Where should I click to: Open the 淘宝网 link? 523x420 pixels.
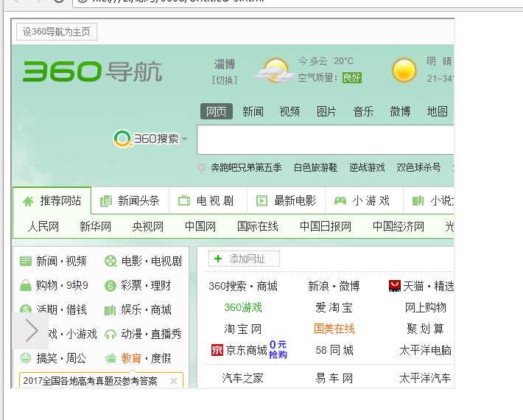point(243,329)
